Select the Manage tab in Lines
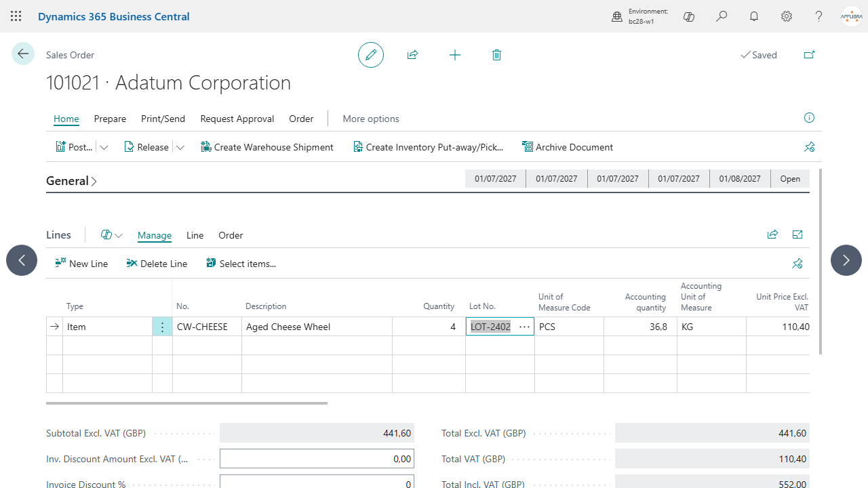 [x=155, y=235]
